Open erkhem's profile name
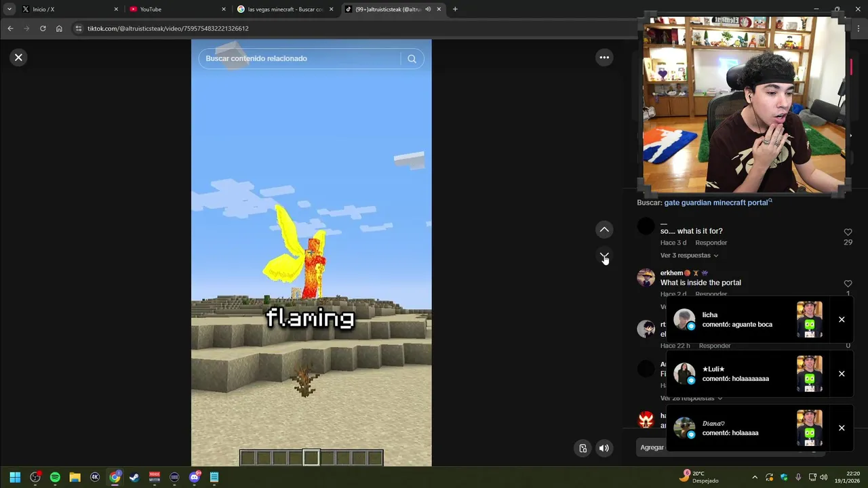This screenshot has width=868, height=488. 671,273
